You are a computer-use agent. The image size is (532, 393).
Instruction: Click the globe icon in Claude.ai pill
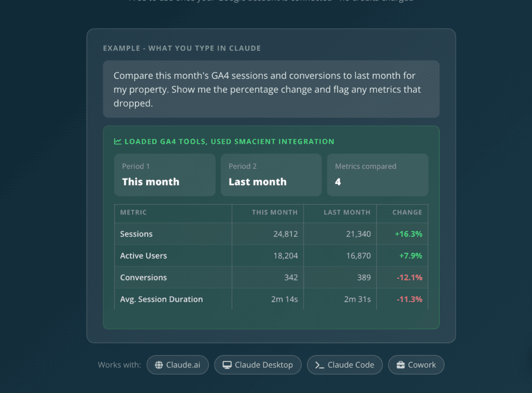pos(159,365)
